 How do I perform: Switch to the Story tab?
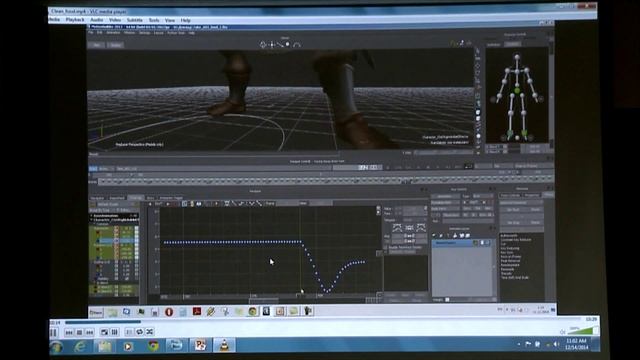coord(150,198)
